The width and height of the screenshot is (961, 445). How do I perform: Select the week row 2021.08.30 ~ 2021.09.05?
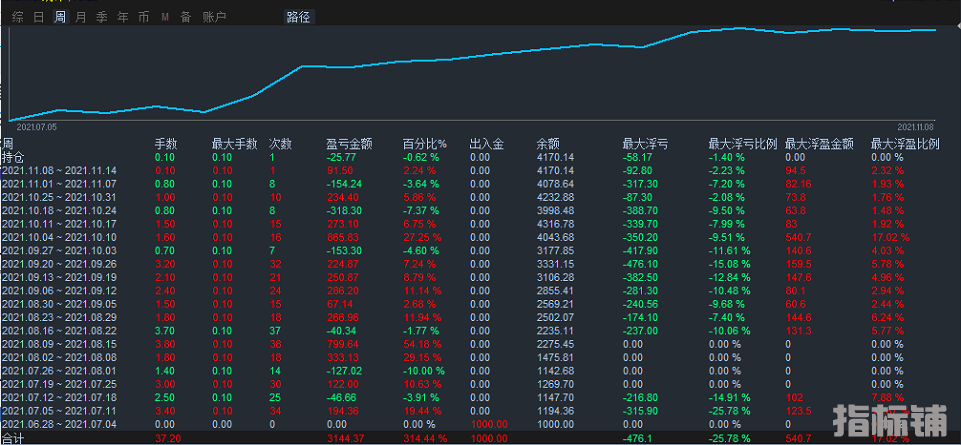point(59,304)
